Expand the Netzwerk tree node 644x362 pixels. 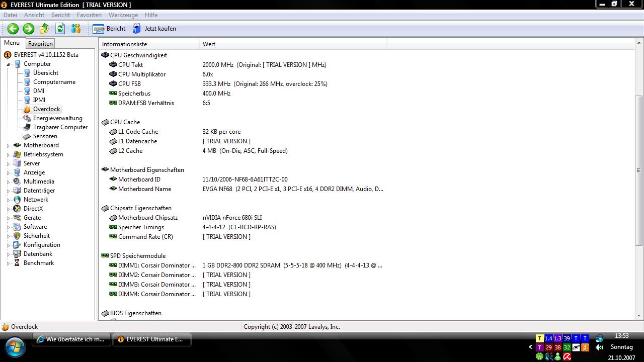click(8, 200)
